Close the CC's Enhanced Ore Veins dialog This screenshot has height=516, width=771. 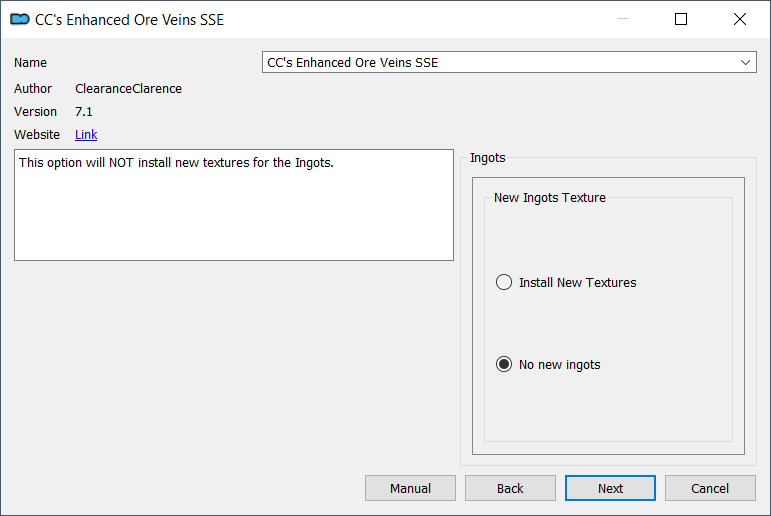[x=740, y=19]
